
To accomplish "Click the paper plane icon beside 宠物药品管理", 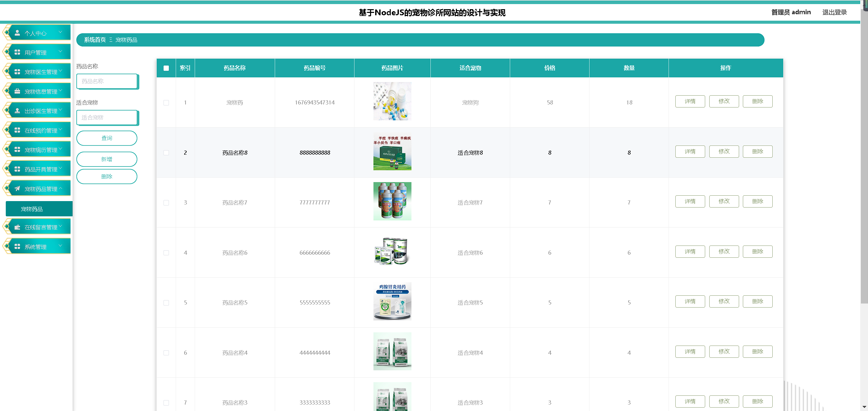I will click(x=17, y=189).
